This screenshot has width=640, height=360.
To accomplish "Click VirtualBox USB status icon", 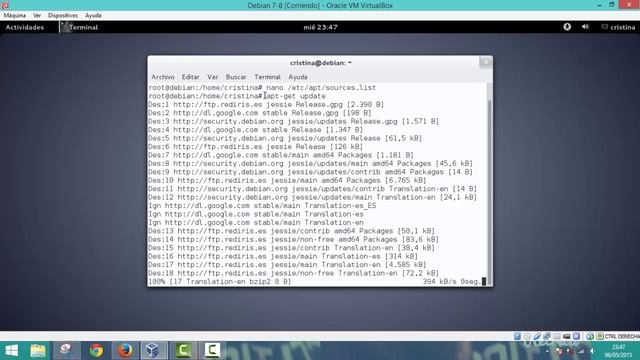I will [537, 336].
